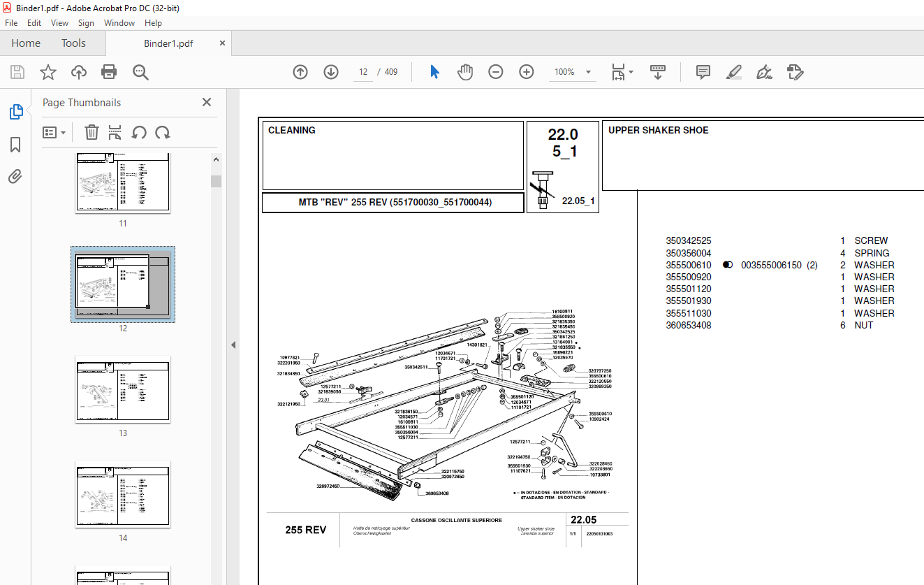The image size is (924, 585).
Task: Click the SCREW description text
Action: pos(871,240)
